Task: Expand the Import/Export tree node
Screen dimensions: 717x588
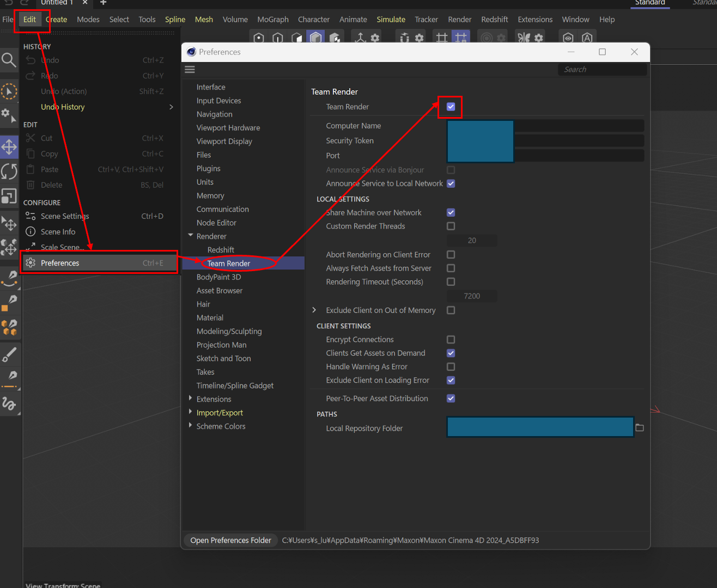Action: click(190, 412)
